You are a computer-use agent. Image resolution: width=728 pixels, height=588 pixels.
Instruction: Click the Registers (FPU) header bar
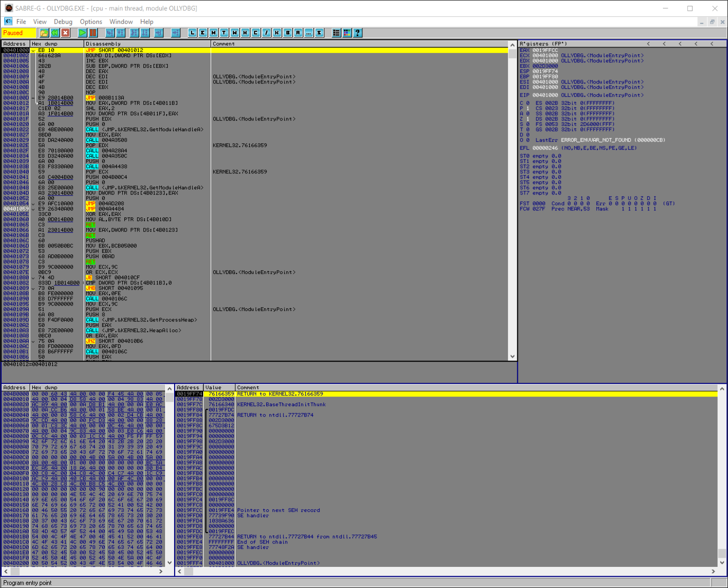pos(622,44)
